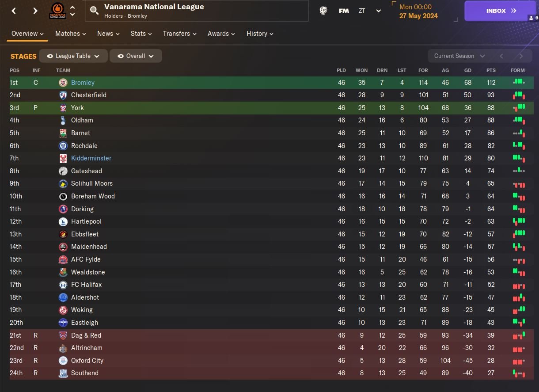539x392 pixels.
Task: Open the world globe icon
Action: click(323, 11)
